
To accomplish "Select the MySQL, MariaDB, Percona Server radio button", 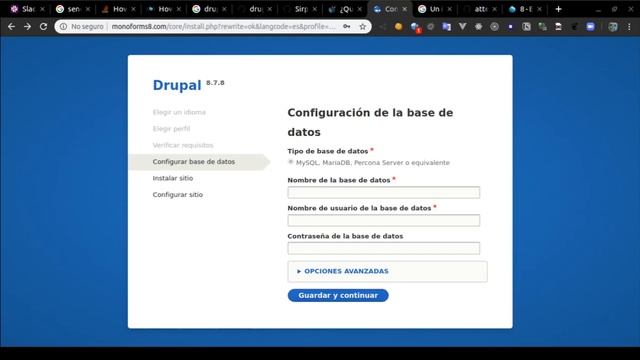I will point(291,162).
